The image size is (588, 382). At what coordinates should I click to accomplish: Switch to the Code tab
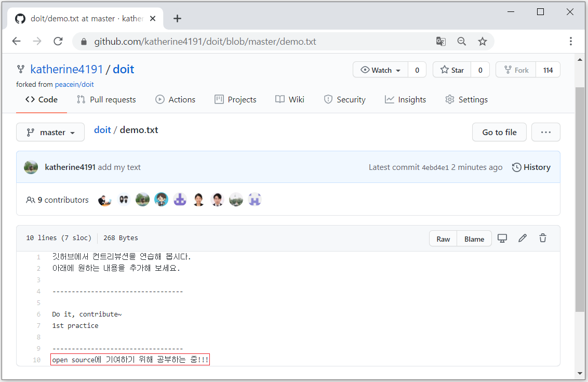pyautogui.click(x=41, y=100)
